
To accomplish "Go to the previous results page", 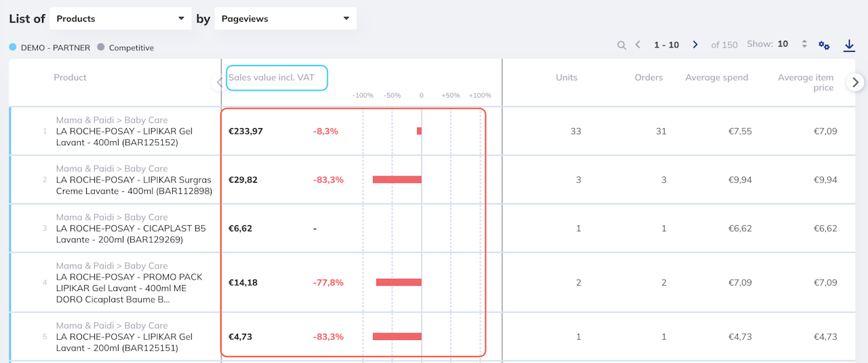I will click(x=638, y=45).
